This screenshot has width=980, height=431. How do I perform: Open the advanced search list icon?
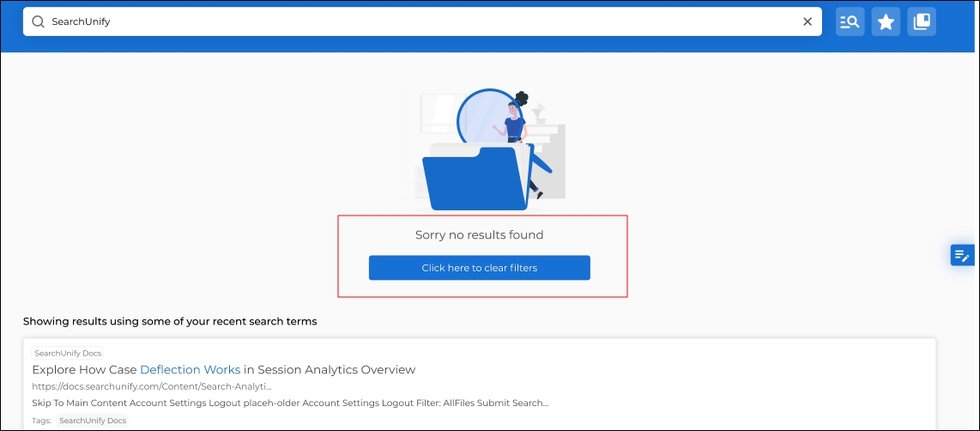(850, 22)
